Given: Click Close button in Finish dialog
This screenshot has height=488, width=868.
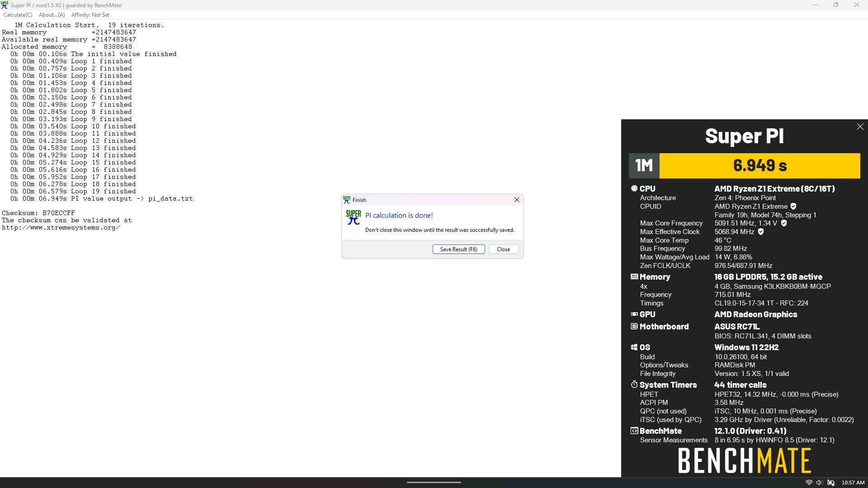Looking at the screenshot, I should point(503,249).
